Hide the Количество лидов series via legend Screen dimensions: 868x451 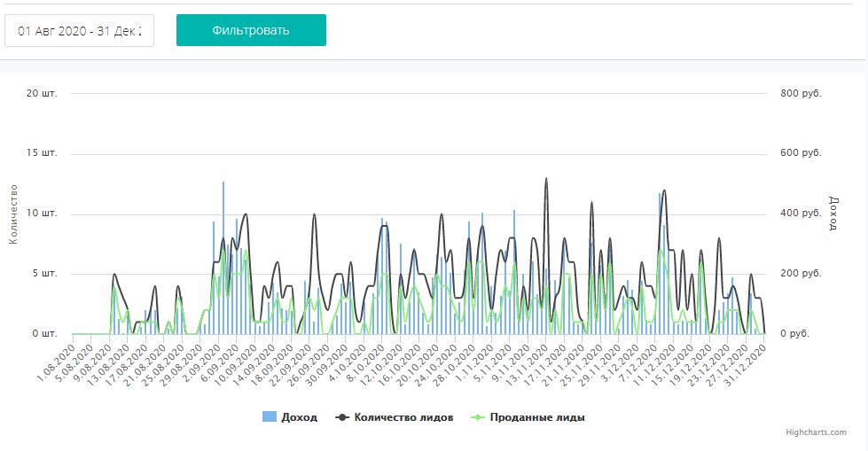coord(403,417)
